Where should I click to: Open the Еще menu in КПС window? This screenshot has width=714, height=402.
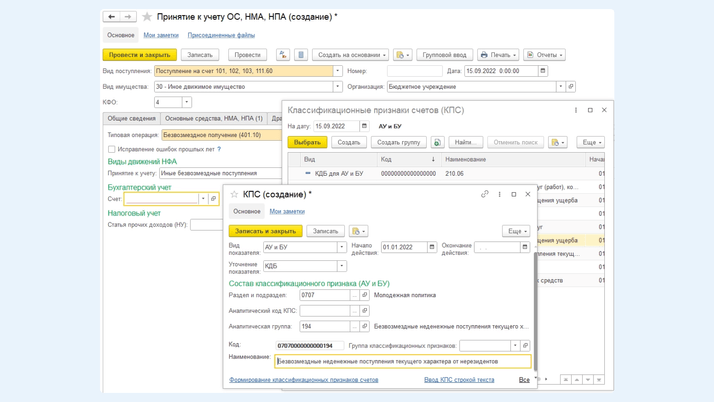coord(515,231)
